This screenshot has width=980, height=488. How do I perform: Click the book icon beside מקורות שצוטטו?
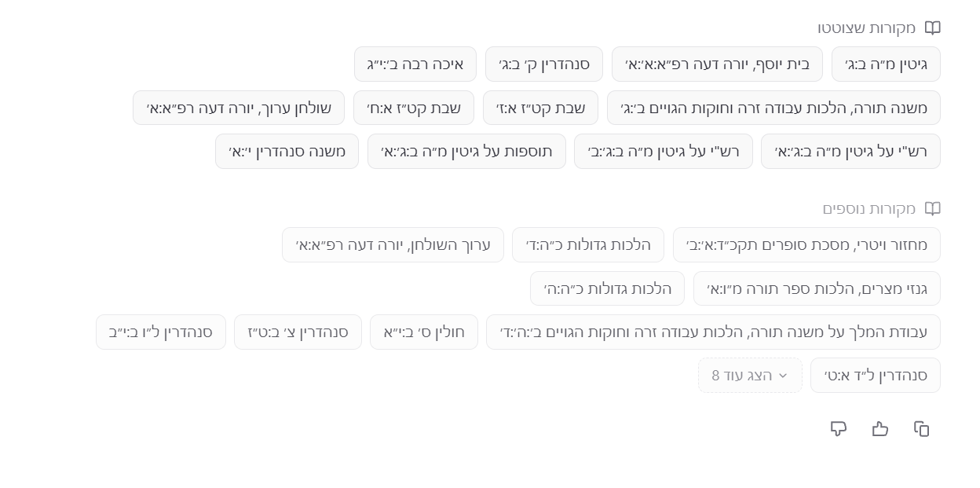(932, 28)
